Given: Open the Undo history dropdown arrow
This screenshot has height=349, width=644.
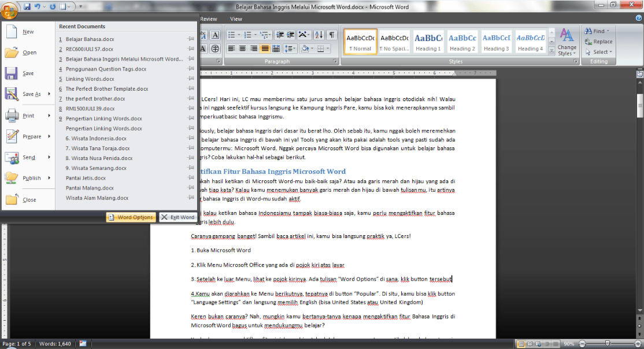Looking at the screenshot, I should tap(45, 6).
